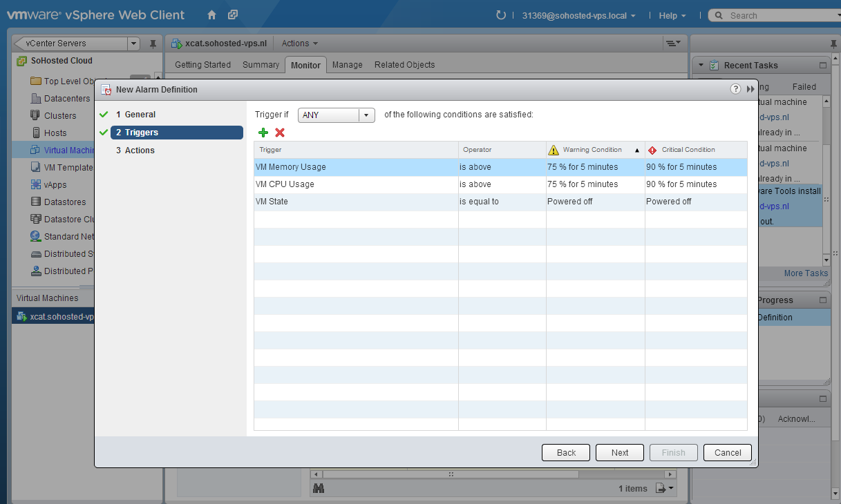Click the binoculars find icon
This screenshot has width=841, height=504.
click(x=319, y=488)
